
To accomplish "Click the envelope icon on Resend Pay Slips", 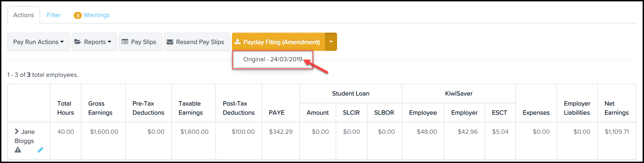I will coord(170,42).
